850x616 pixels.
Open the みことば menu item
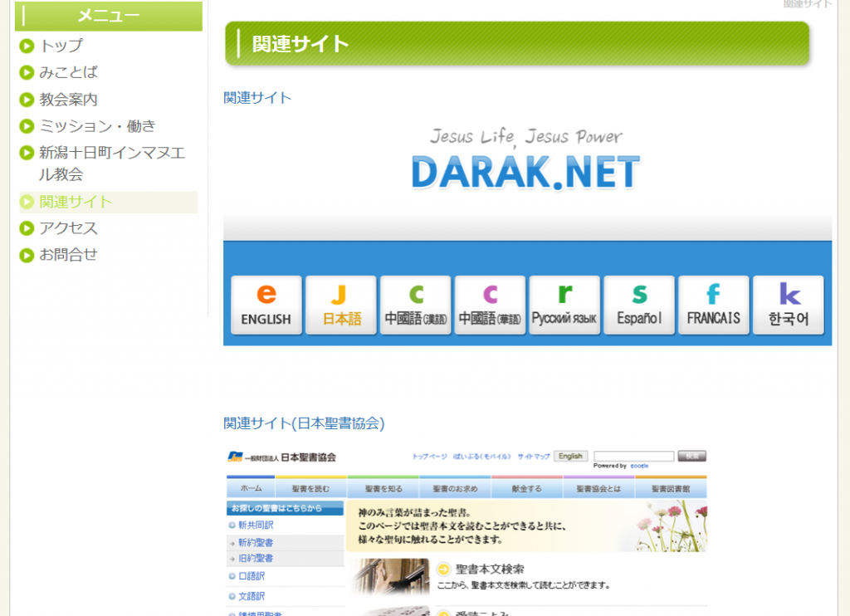(x=68, y=72)
